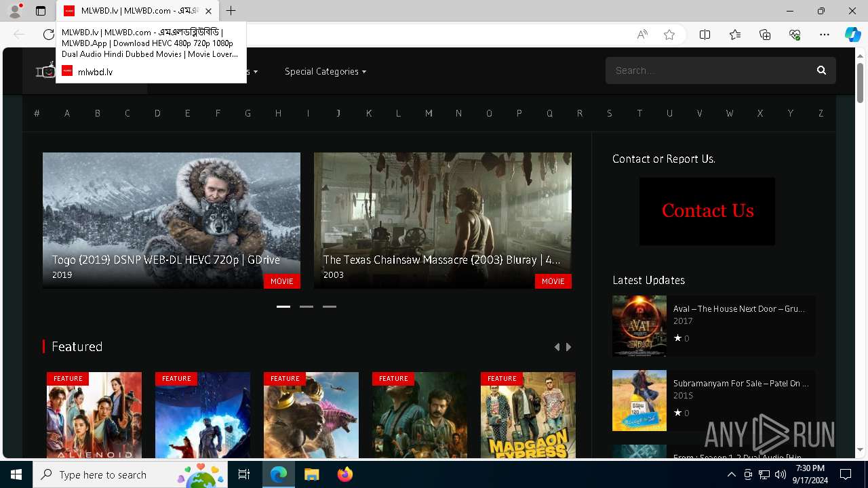The width and height of the screenshot is (868, 488).
Task: Click the search magnifier button on site
Action: tap(821, 70)
